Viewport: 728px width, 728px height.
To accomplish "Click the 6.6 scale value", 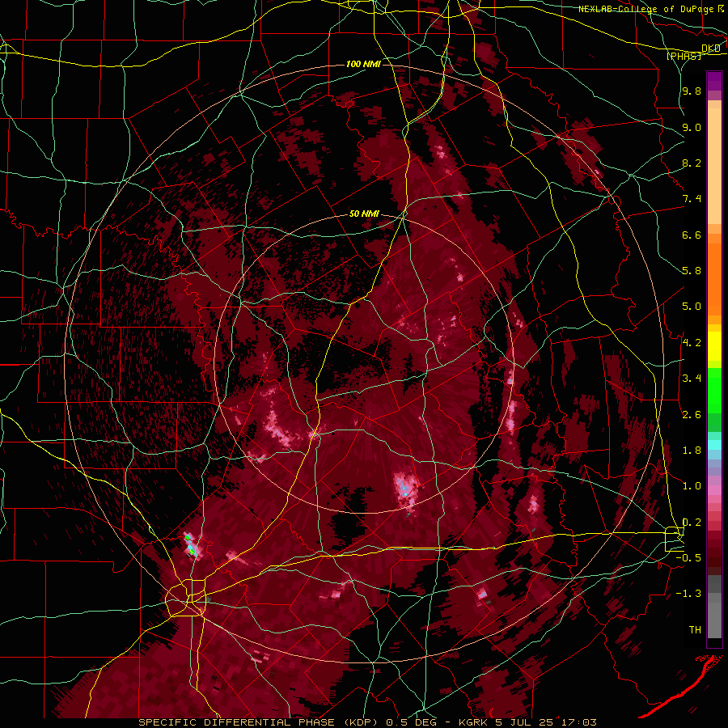I will pyautogui.click(x=692, y=235).
